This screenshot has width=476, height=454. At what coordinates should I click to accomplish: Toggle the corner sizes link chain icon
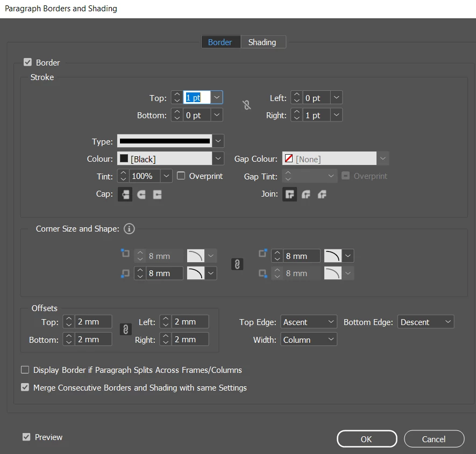pyautogui.click(x=237, y=264)
